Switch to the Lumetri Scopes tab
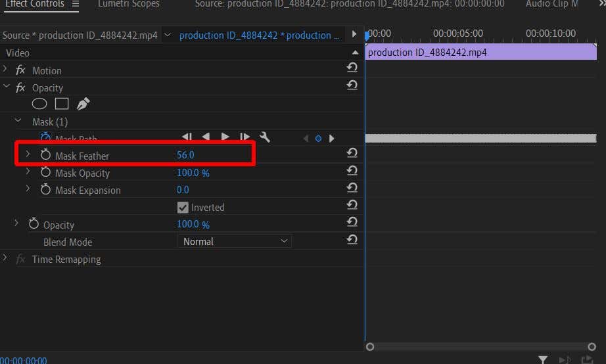This screenshot has width=606, height=364. [128, 5]
